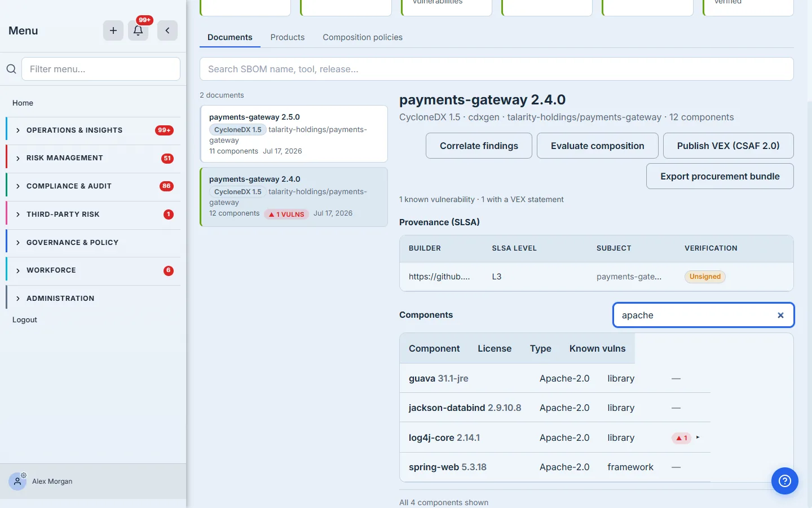812x508 pixels.
Task: Expand Operations & Insights section
Action: point(93,130)
